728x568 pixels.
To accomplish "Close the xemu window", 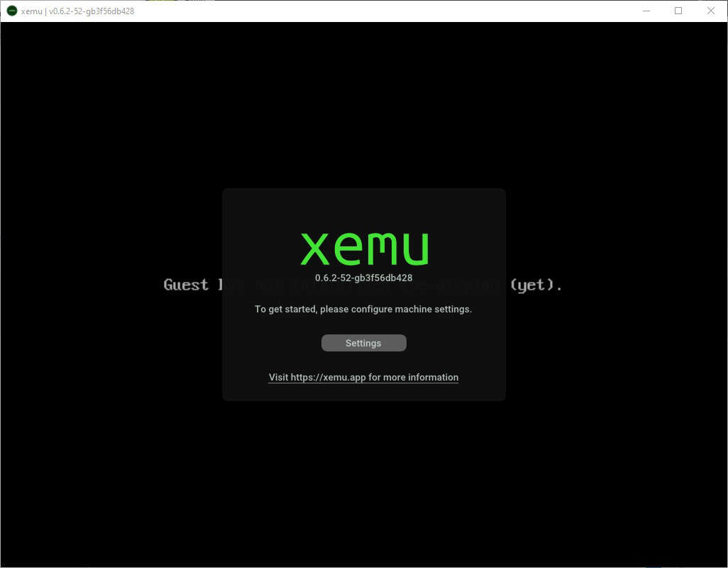I will tap(711, 11).
